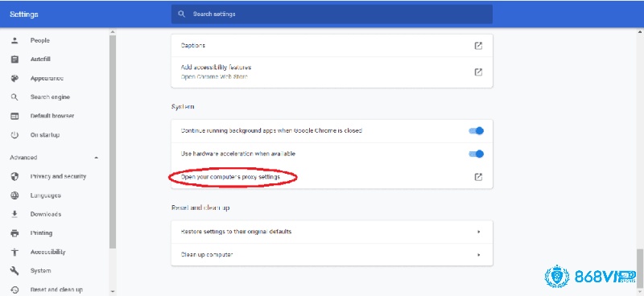Click Clean up computer row text
This screenshot has width=644, height=296.
[207, 255]
